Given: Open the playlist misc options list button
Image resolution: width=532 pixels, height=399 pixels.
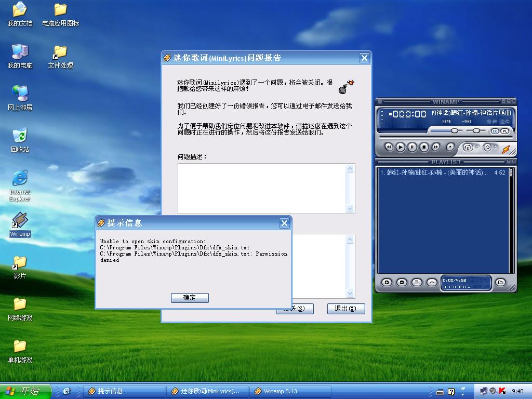Looking at the screenshot, I should (x=417, y=282).
